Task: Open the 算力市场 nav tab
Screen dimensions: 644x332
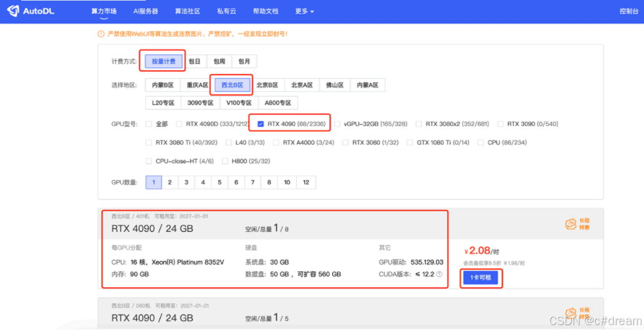Action: pyautogui.click(x=103, y=11)
